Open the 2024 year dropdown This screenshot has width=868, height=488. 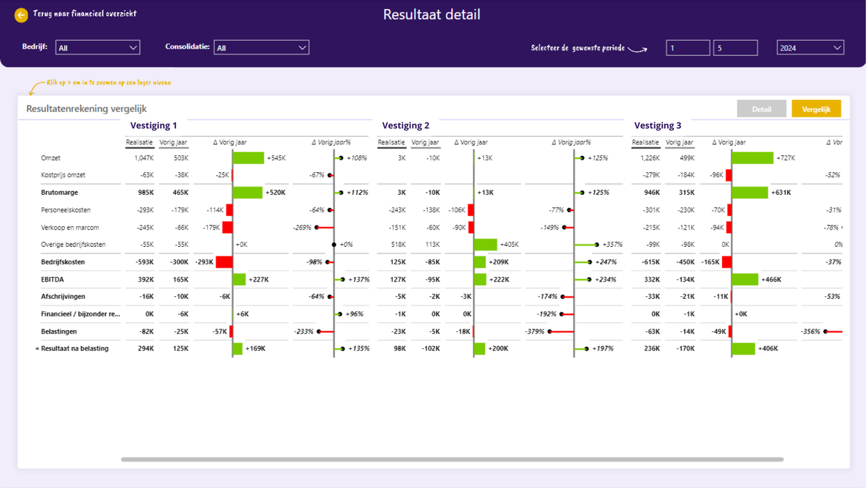click(x=810, y=47)
